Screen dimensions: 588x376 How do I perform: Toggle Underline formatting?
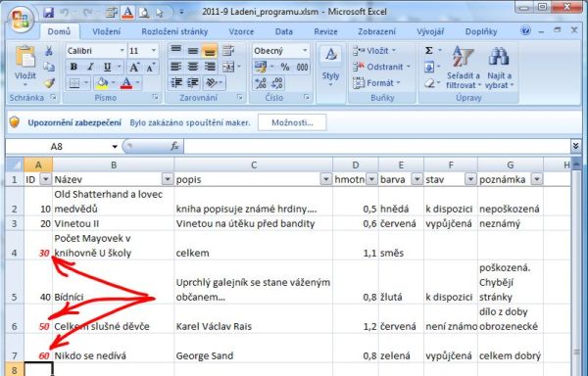[107, 67]
